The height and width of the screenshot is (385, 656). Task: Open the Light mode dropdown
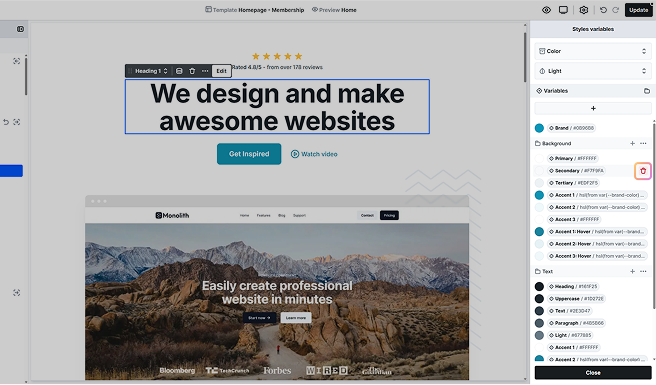click(593, 71)
